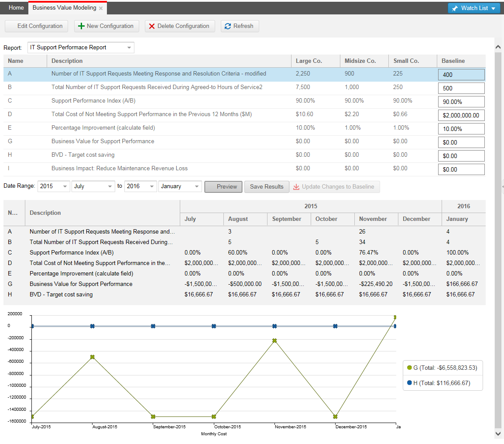This screenshot has height=444, width=504.
Task: Click the Baseline input field for row B
Action: (x=461, y=88)
